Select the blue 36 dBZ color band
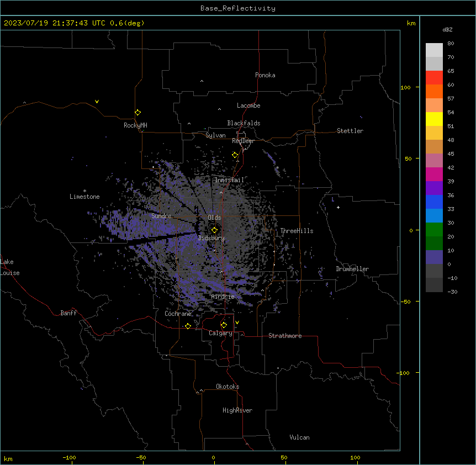This screenshot has height=465, width=476. pyautogui.click(x=434, y=202)
